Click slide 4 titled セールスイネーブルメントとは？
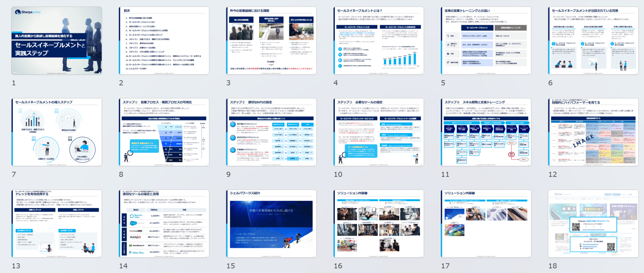The height and width of the screenshot is (273, 644). click(379, 41)
